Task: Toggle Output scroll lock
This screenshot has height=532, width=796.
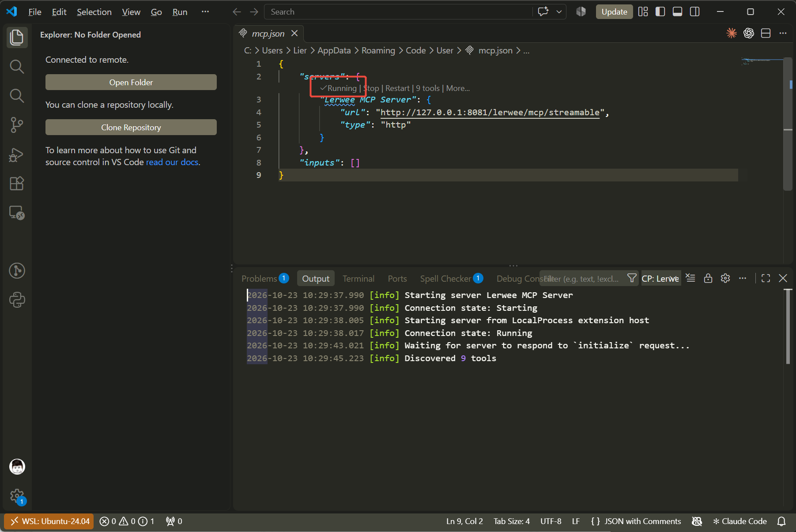Action: pos(708,278)
